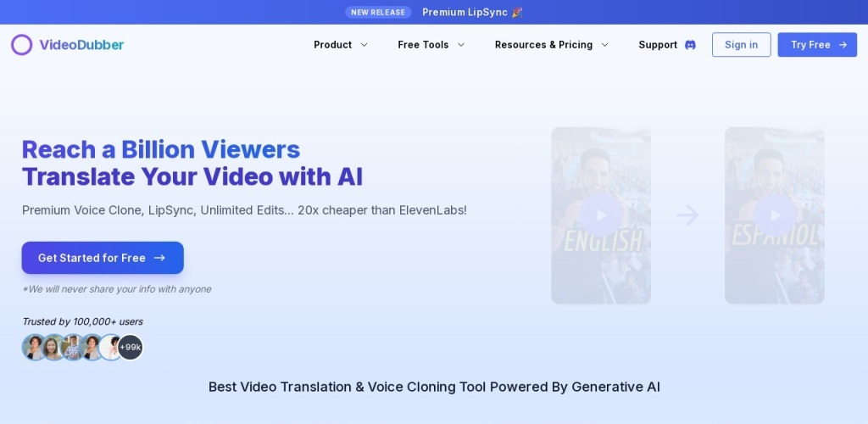The height and width of the screenshot is (424, 868).
Task: Click the +99k users badge
Action: [130, 347]
